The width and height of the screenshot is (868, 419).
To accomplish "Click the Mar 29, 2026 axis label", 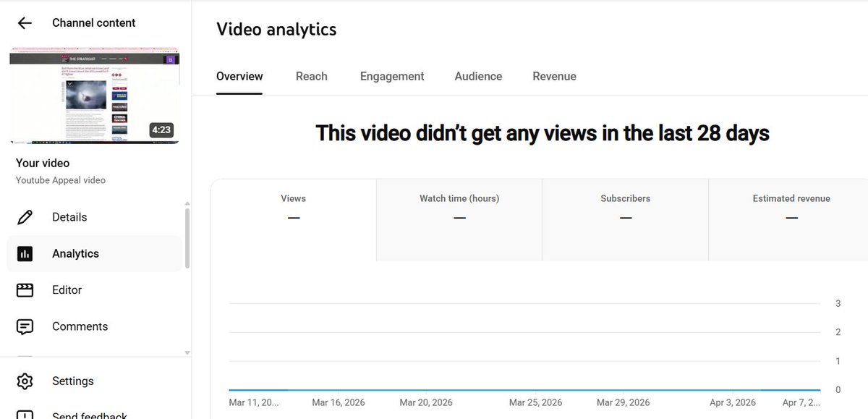I will [x=623, y=403].
